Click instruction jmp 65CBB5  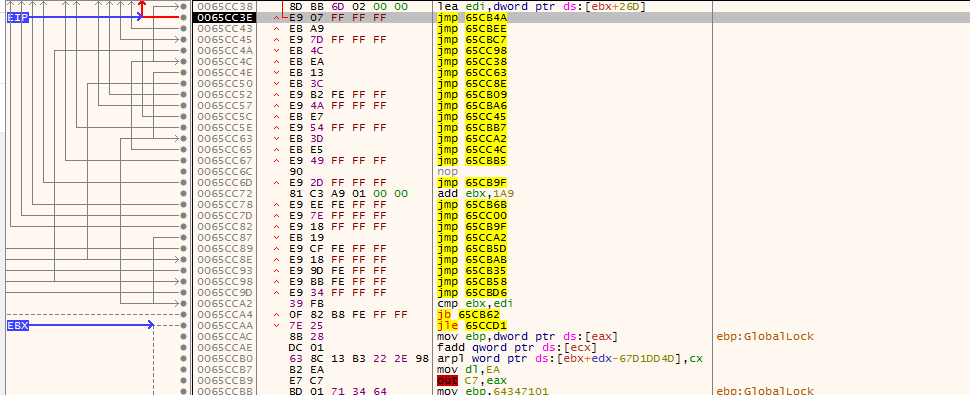(472, 161)
